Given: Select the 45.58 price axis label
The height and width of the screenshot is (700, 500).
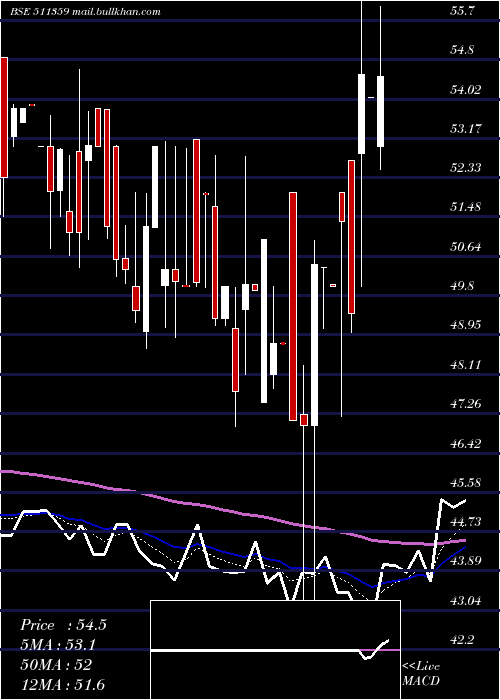Looking at the screenshot, I should pyautogui.click(x=466, y=482).
